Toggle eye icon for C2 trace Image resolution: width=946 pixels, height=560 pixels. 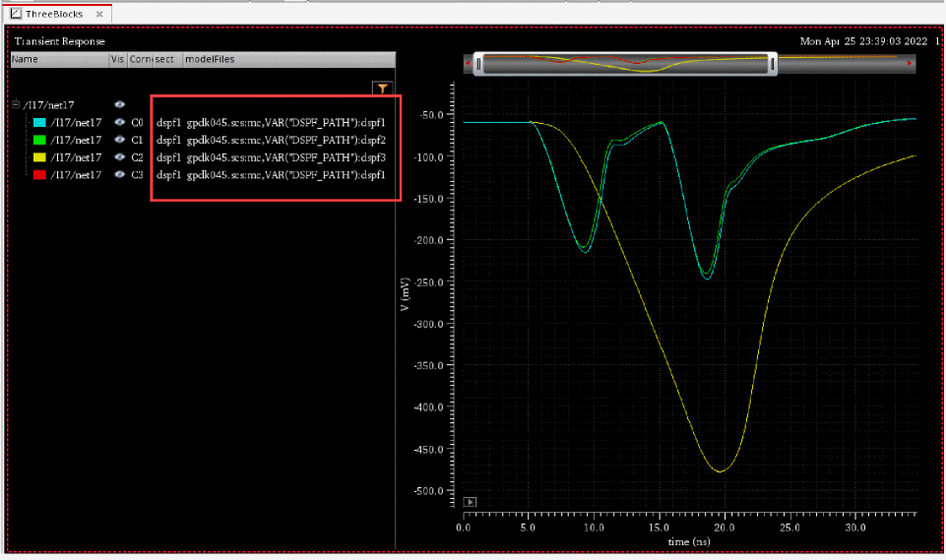pyautogui.click(x=120, y=157)
